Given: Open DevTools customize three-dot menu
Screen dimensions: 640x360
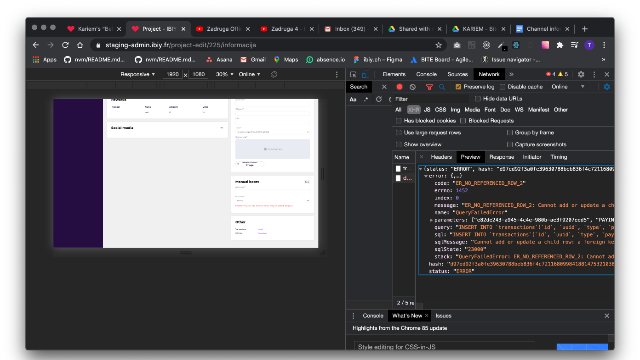Looking at the screenshot, I should tap(594, 74).
